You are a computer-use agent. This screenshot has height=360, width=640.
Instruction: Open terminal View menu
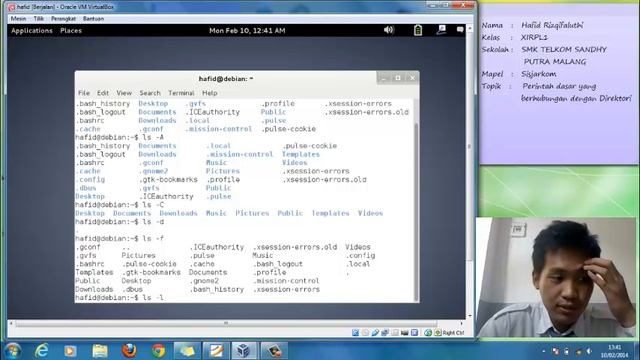click(124, 93)
